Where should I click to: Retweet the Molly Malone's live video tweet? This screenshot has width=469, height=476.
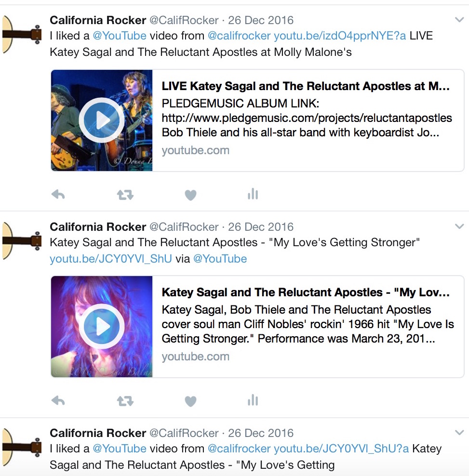coord(125,195)
